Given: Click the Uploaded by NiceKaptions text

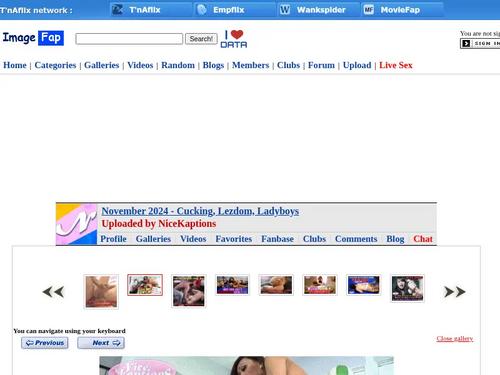Looking at the screenshot, I should click(x=159, y=223).
